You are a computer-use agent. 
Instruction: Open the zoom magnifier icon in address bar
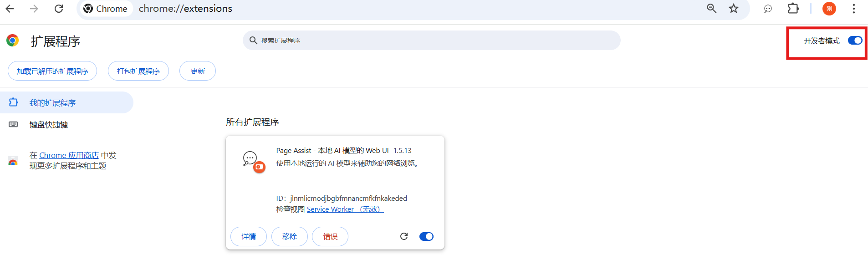click(711, 9)
